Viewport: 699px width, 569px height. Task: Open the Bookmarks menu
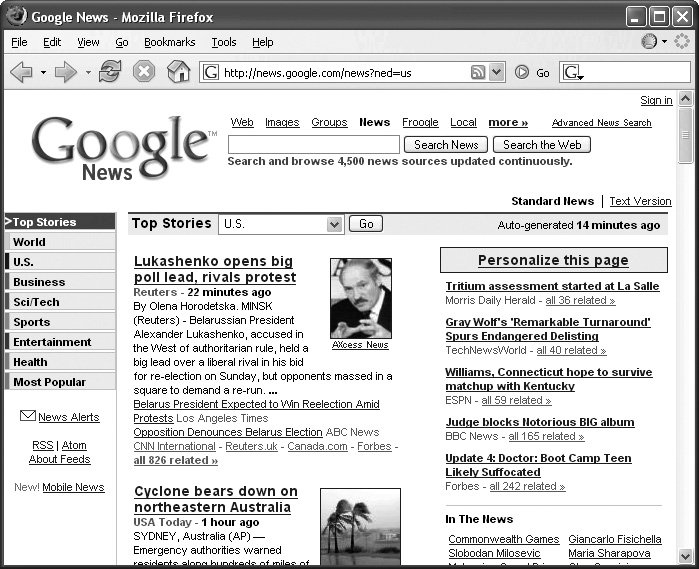tap(169, 42)
